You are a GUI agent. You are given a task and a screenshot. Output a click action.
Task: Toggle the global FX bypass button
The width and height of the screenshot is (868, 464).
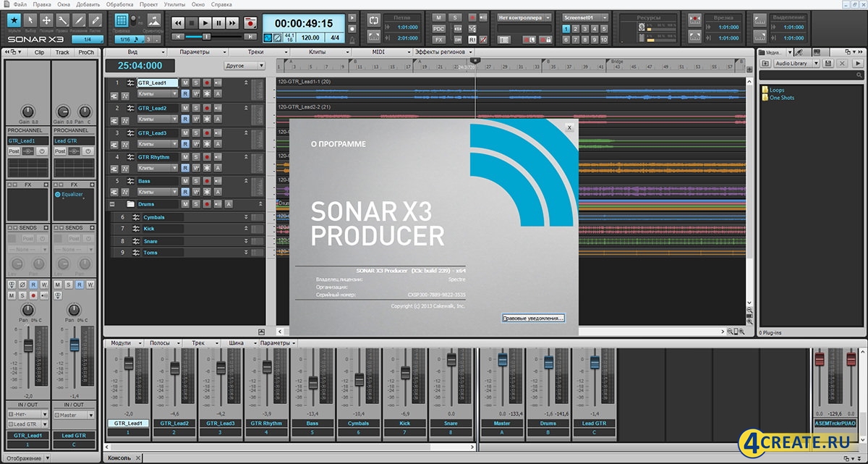[x=439, y=39]
